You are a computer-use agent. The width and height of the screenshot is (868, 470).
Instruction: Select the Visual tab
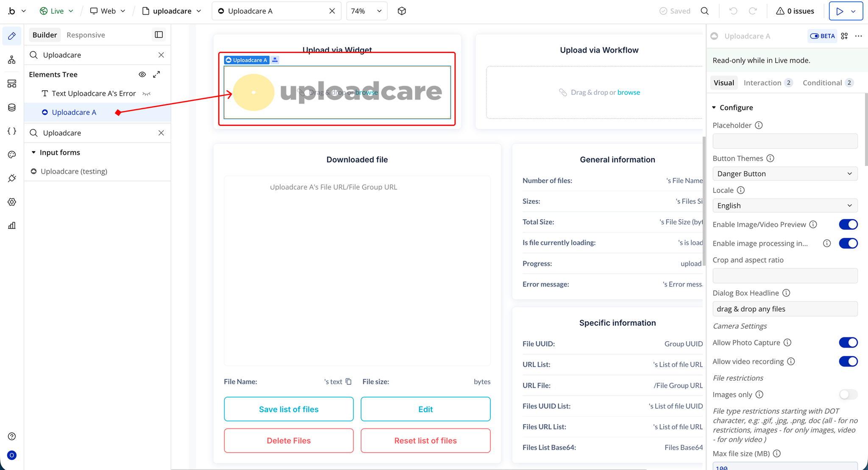pyautogui.click(x=724, y=83)
